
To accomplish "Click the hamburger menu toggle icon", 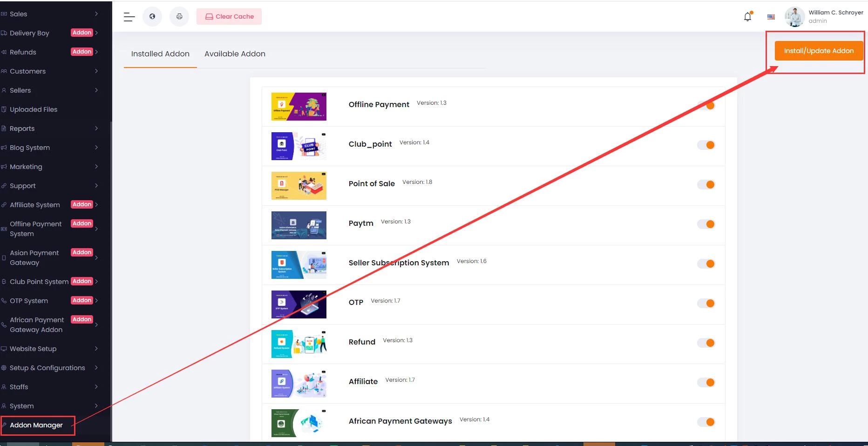I will pyautogui.click(x=129, y=17).
